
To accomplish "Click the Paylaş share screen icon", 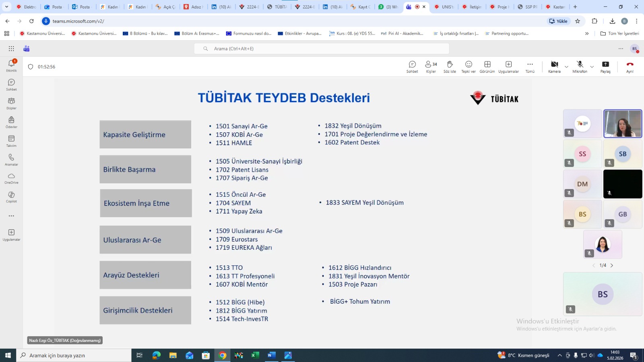I will coord(605,66).
